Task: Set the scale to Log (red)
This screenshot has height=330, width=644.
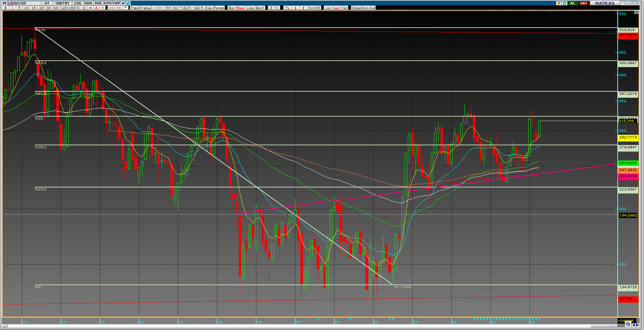Action: point(335,8)
